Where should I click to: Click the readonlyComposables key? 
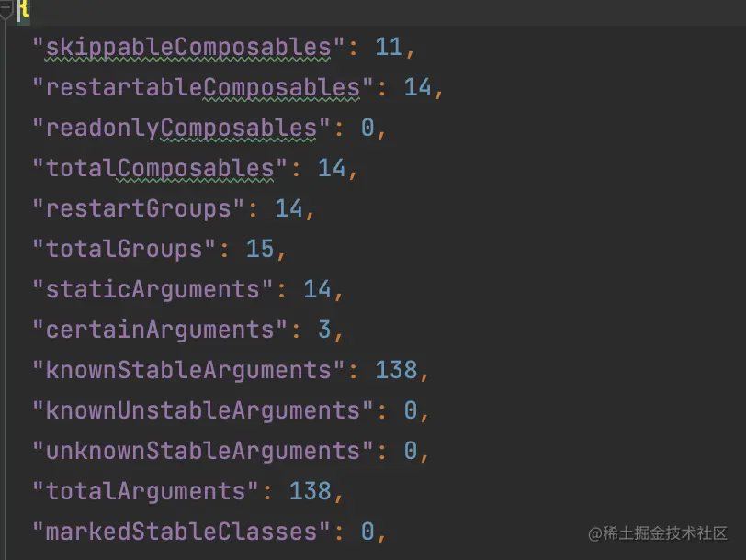[181, 128]
